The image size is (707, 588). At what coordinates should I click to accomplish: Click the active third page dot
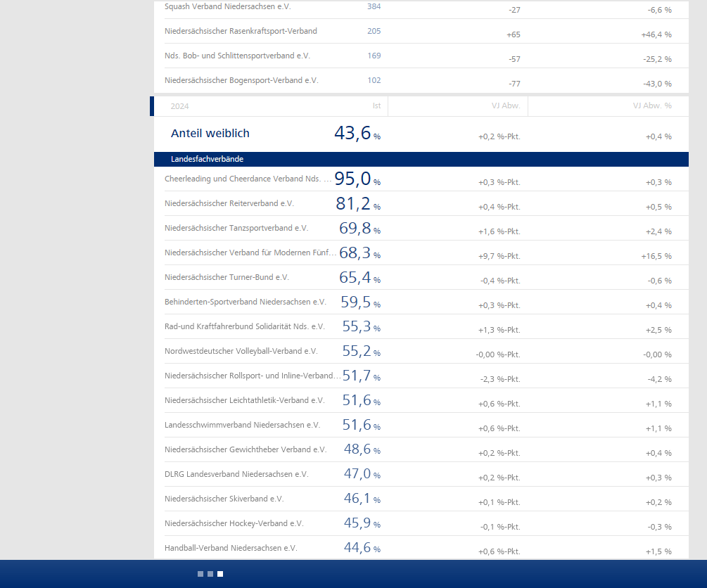pyautogui.click(x=220, y=574)
